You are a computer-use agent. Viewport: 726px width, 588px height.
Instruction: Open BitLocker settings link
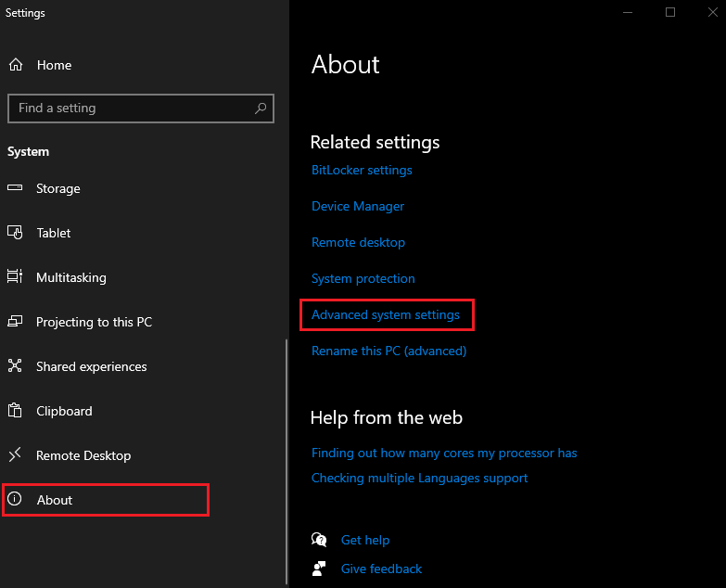click(x=362, y=171)
